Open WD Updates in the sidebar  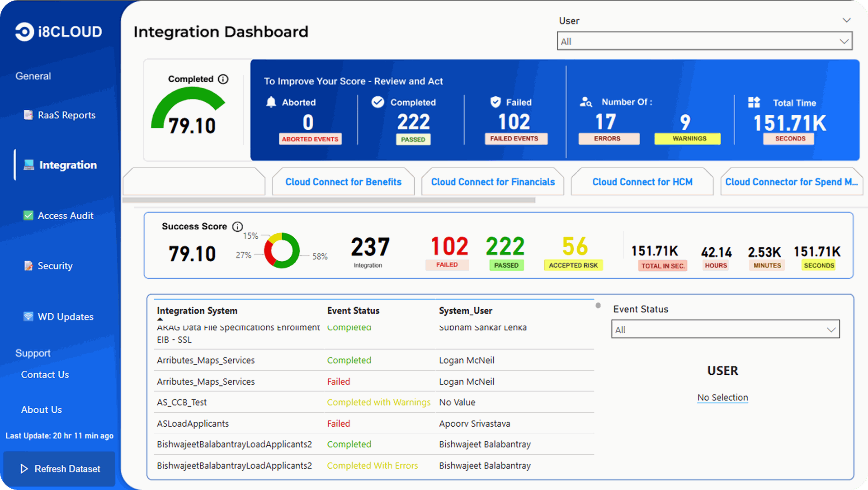(65, 316)
